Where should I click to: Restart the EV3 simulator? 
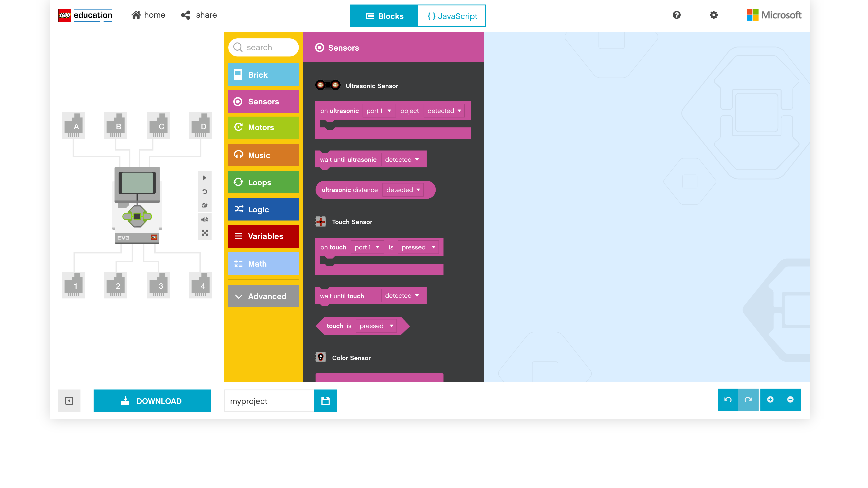204,192
